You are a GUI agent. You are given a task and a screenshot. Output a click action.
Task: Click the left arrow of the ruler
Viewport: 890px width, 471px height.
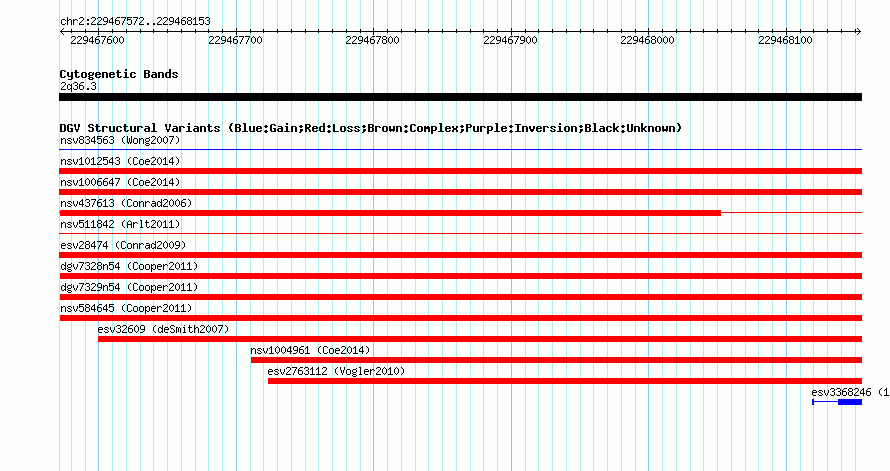[62, 31]
